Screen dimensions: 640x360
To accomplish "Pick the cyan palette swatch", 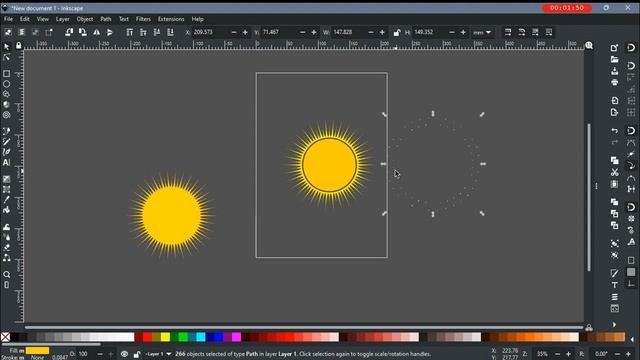I will [200, 337].
